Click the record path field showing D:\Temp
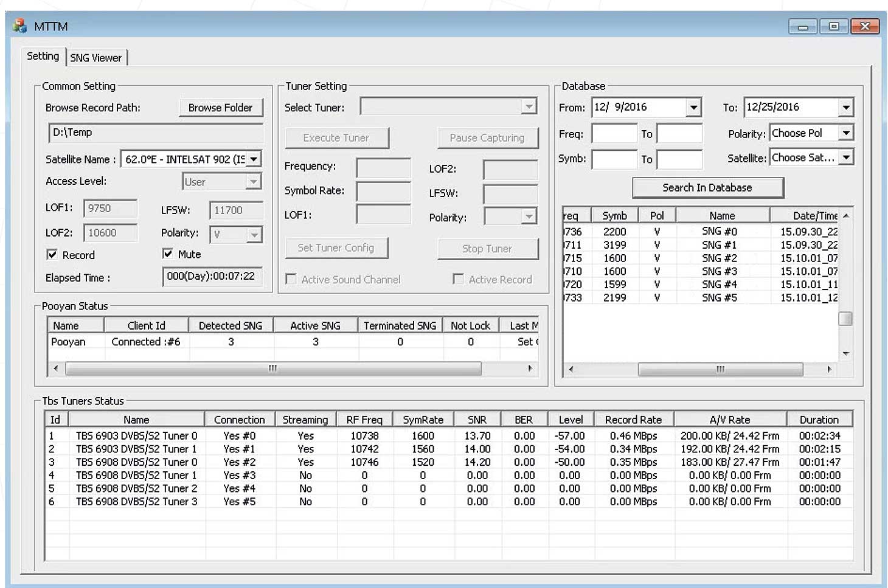The height and width of the screenshot is (588, 888). coord(156,133)
